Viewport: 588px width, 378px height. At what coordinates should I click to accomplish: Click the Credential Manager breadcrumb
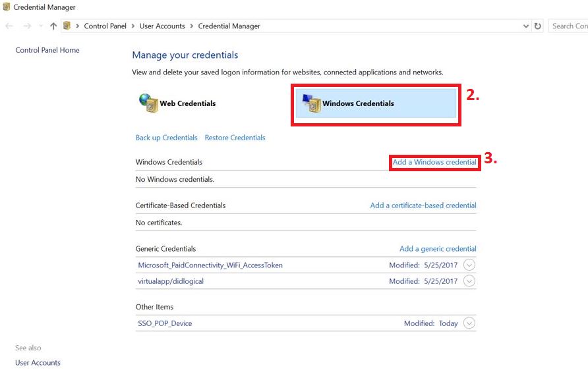pyautogui.click(x=229, y=26)
